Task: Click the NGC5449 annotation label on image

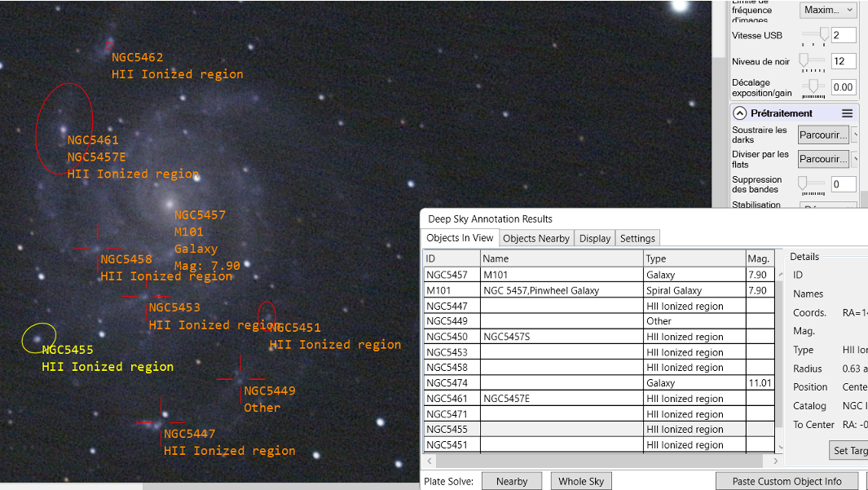Action: pos(270,391)
